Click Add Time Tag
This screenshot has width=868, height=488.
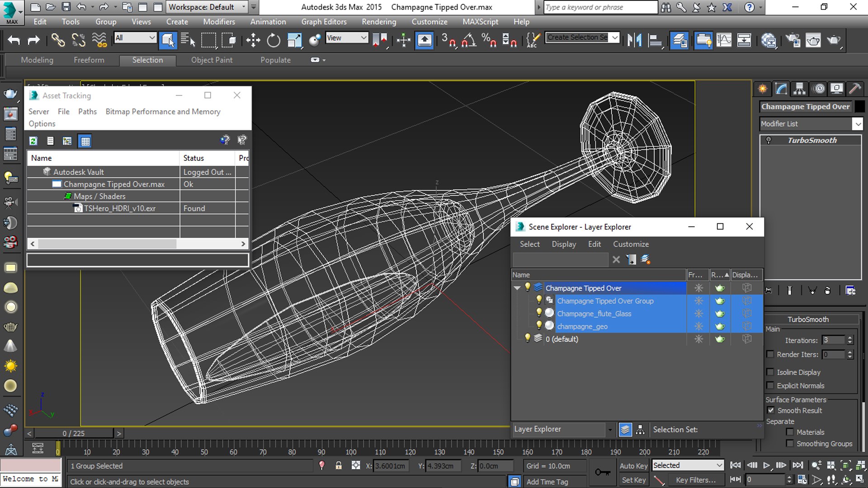point(547,482)
